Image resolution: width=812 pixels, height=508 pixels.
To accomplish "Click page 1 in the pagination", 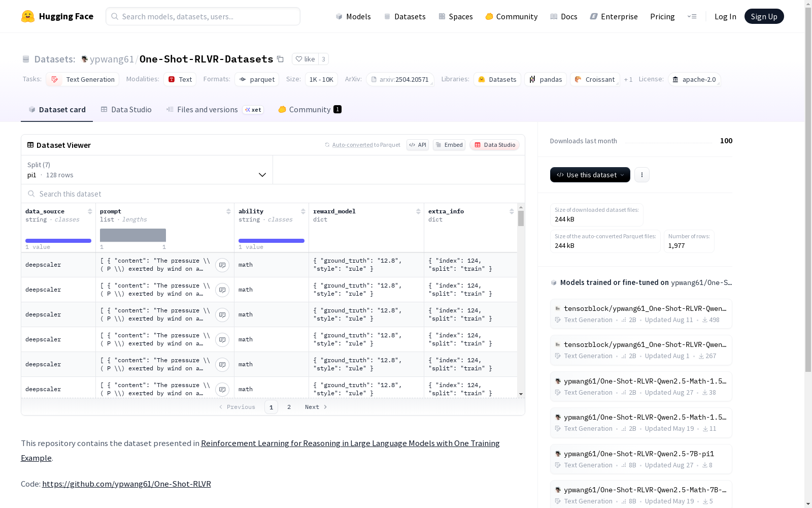I will (271, 407).
